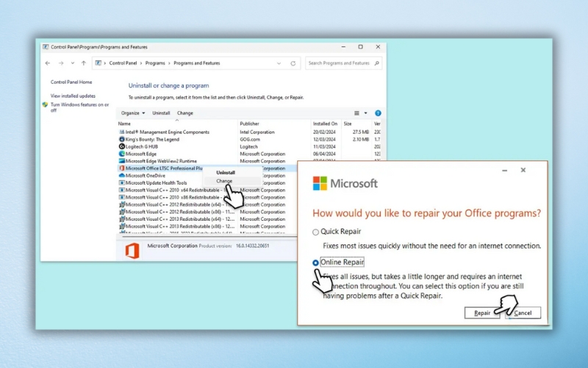Go back using the back arrow
The image size is (588, 368).
click(48, 63)
